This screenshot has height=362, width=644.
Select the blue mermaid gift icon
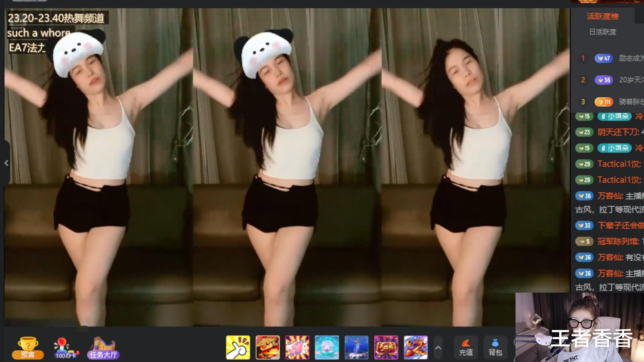coord(356,347)
